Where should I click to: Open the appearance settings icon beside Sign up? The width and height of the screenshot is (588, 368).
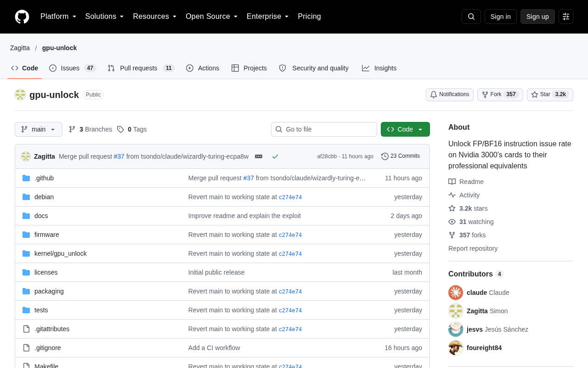(x=566, y=17)
